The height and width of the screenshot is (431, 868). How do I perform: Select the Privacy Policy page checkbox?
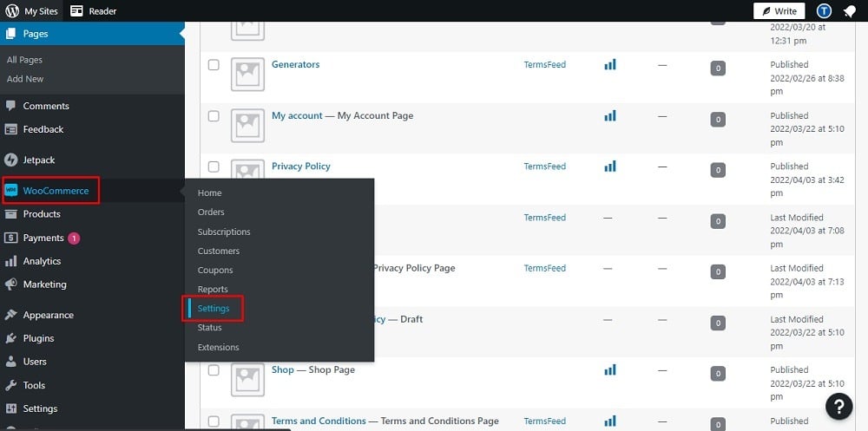[214, 167]
